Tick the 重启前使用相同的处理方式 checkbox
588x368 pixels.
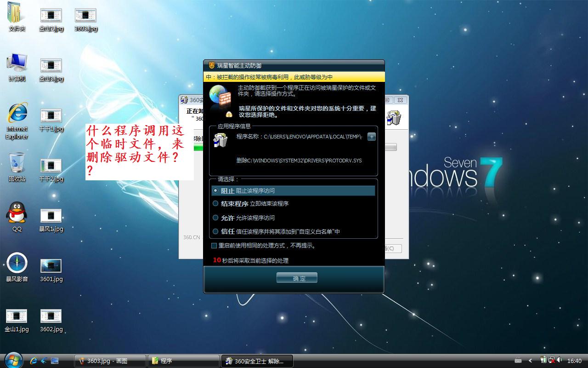click(214, 246)
